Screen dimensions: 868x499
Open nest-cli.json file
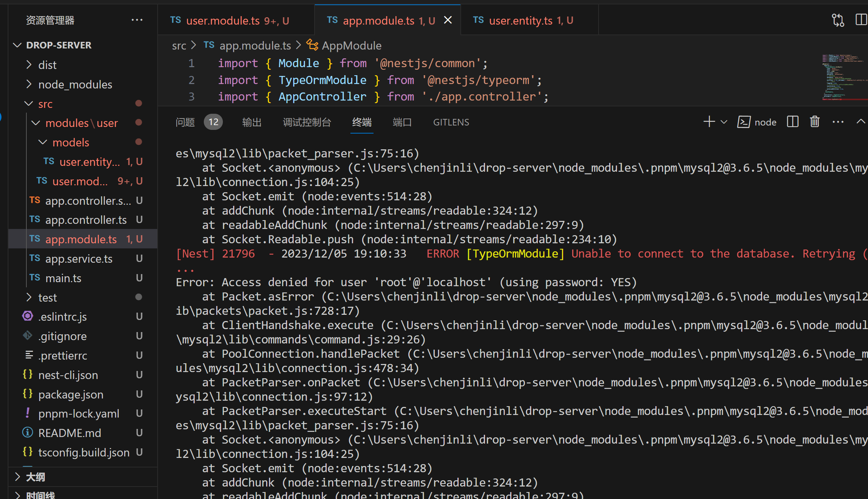point(83,375)
